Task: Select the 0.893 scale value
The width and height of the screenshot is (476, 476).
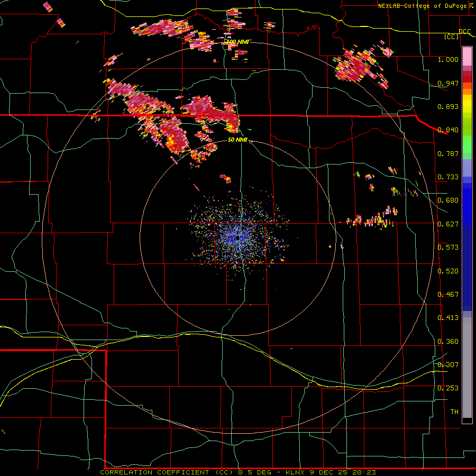Action: point(448,106)
